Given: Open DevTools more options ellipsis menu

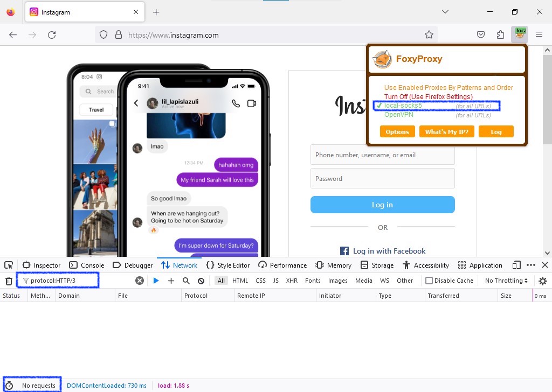Looking at the screenshot, I should 531,265.
